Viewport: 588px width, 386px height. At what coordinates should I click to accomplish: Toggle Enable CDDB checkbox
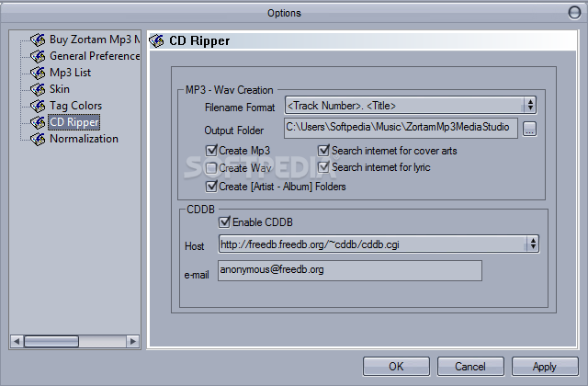[224, 222]
